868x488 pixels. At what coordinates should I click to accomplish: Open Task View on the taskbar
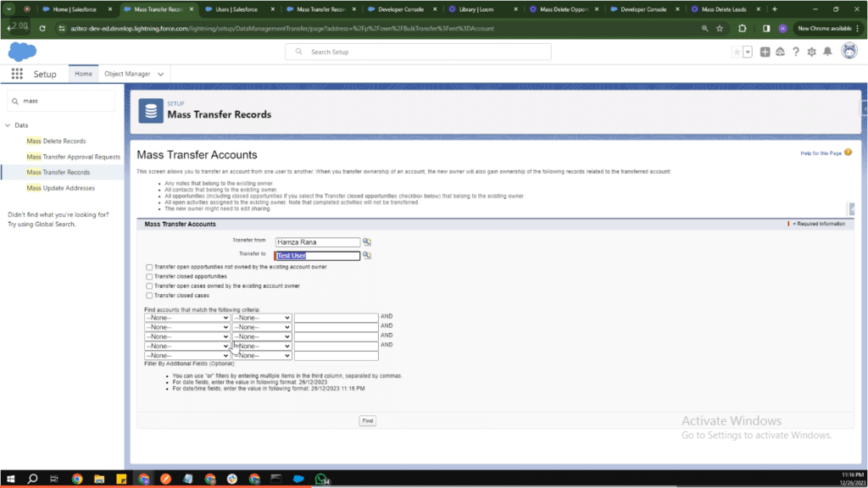click(53, 479)
